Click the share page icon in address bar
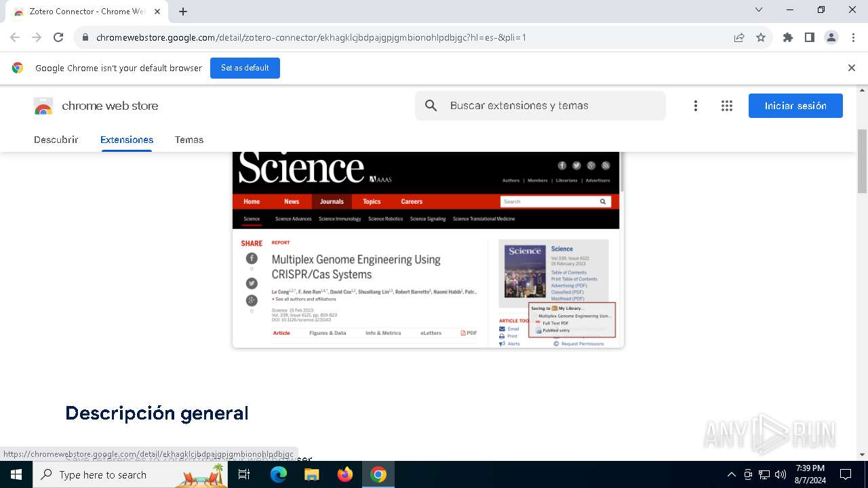This screenshot has width=868, height=488. click(739, 37)
